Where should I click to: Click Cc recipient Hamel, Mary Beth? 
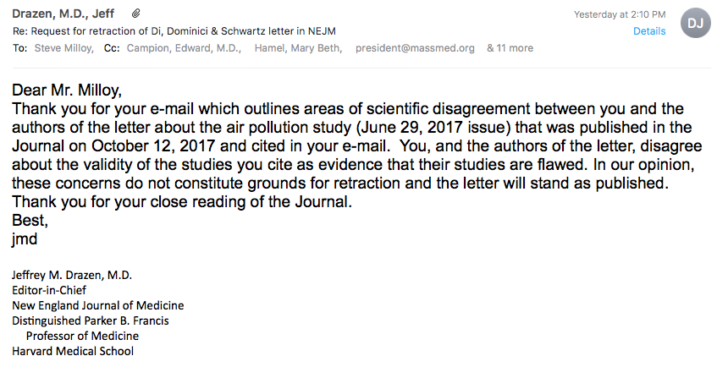[x=298, y=48]
